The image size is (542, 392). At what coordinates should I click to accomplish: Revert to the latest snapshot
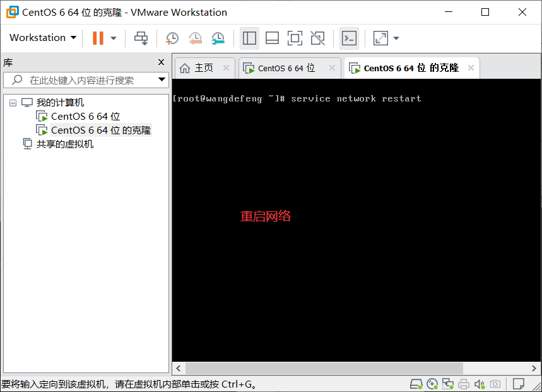click(195, 38)
